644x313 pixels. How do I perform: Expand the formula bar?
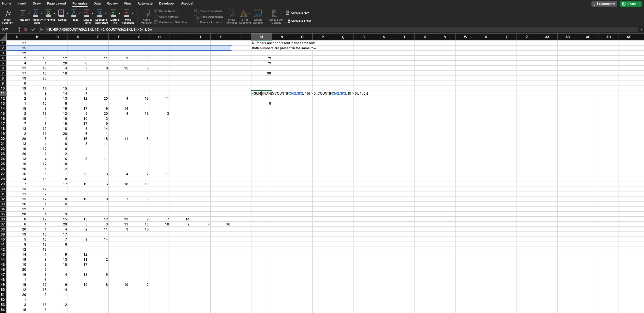pyautogui.click(x=641, y=29)
